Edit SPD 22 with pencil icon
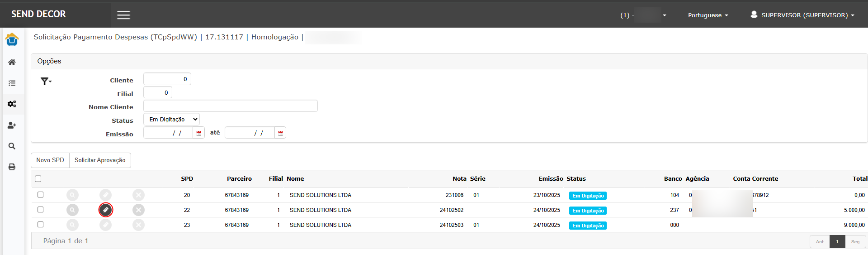868x255 pixels. pos(105,210)
